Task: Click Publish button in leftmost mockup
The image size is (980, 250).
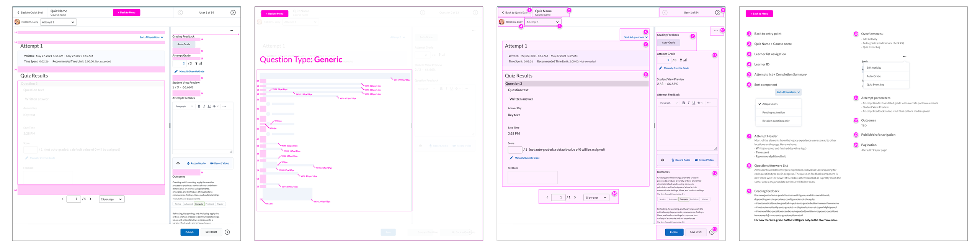Action: [x=189, y=232]
